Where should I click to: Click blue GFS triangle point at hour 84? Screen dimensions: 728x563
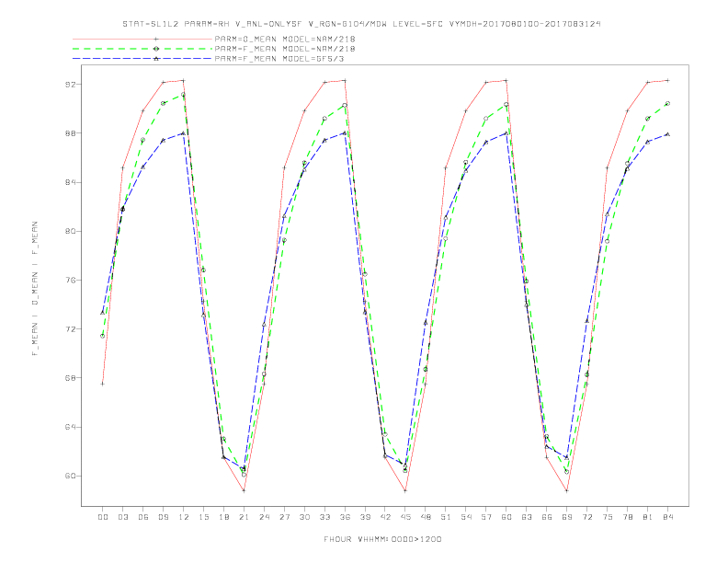(x=667, y=134)
